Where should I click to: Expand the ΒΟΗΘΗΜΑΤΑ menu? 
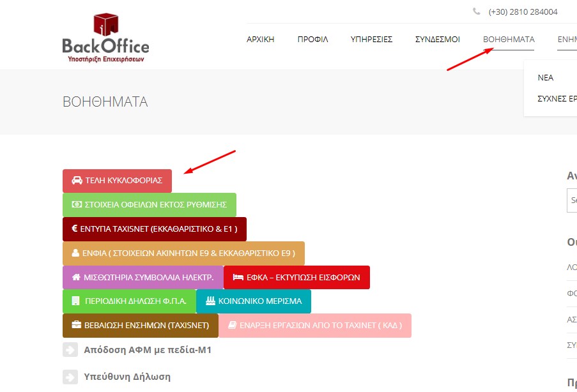[x=509, y=40]
